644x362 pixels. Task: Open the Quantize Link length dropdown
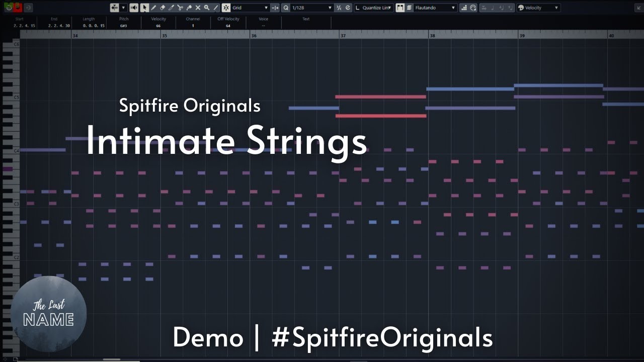pos(374,8)
